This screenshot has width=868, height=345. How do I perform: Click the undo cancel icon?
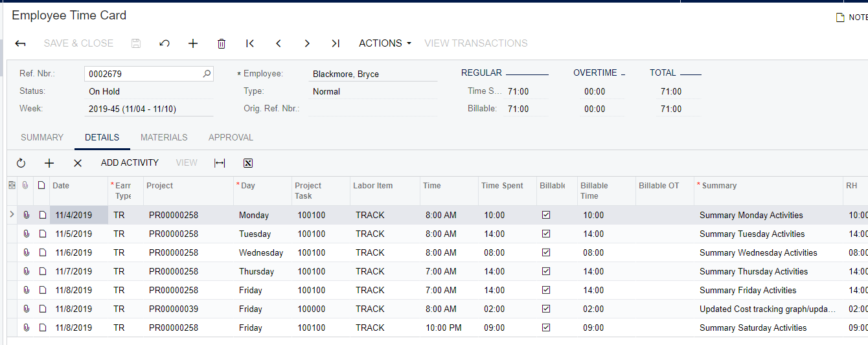pos(165,43)
